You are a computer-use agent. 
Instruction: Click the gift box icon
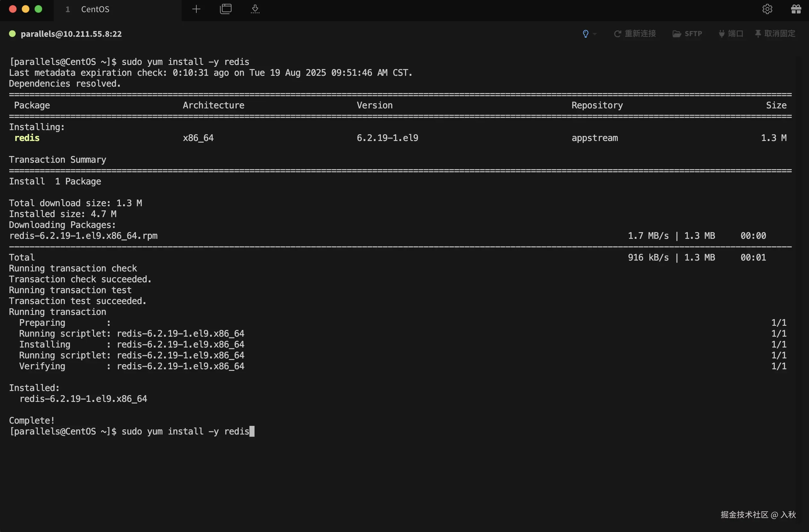796,9
